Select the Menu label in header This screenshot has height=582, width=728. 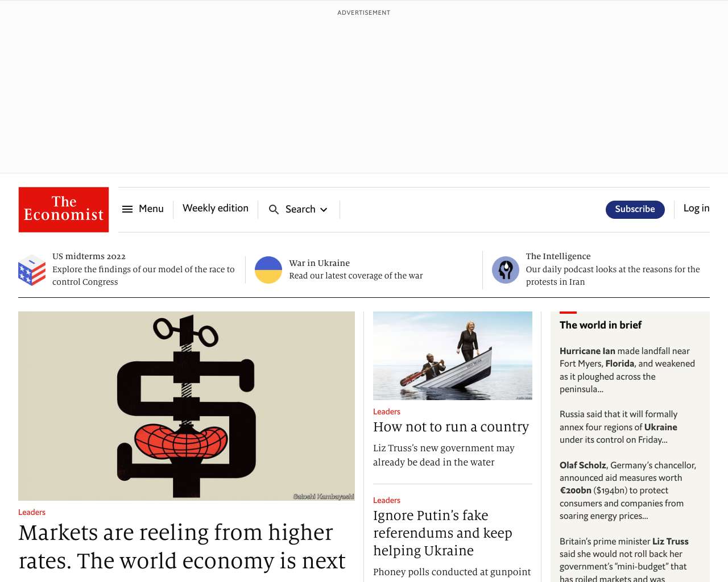pyautogui.click(x=151, y=209)
